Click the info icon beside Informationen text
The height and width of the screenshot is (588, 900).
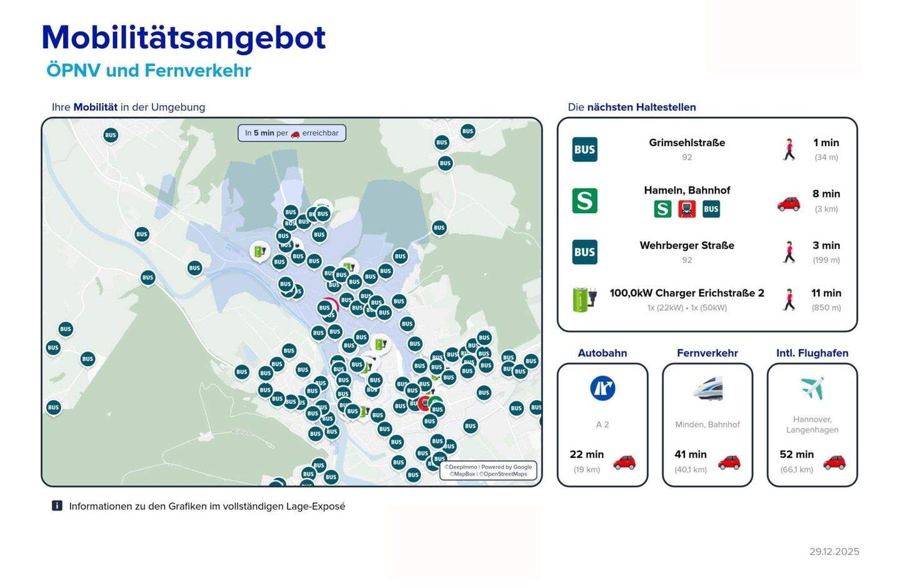click(57, 506)
